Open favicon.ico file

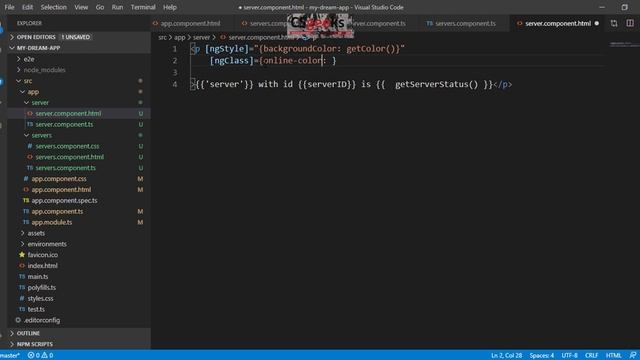click(x=43, y=255)
